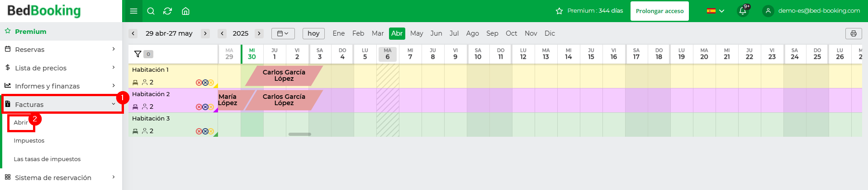Screen dimensions: 868x190
Task: Click the user account avatar icon
Action: pos(768,11)
